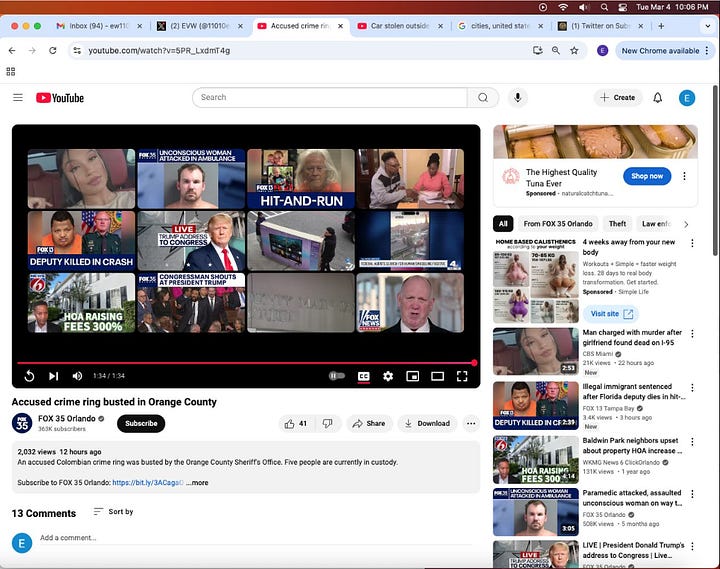Expand description with ...more
720x569 pixels.
[197, 483]
